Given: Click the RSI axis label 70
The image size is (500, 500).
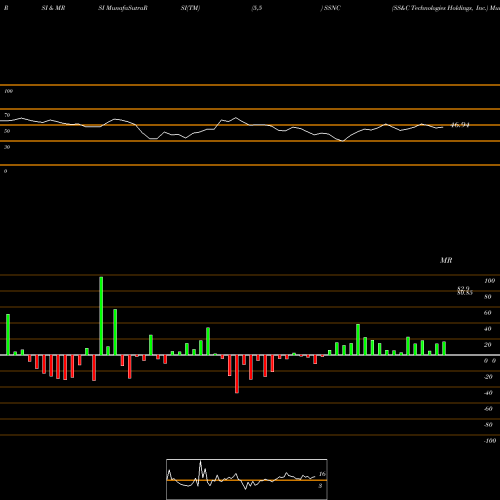Looking at the screenshot, I should pos(7,115).
